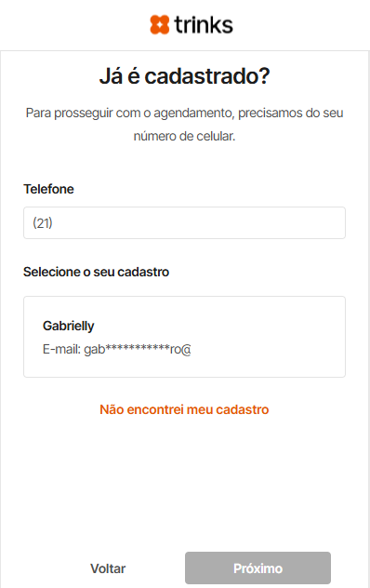Click the Telefone field label
Image resolution: width=370 pixels, height=588 pixels.
(x=48, y=189)
